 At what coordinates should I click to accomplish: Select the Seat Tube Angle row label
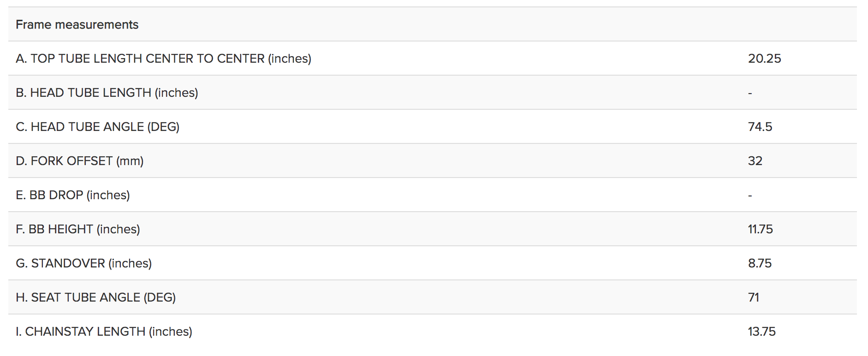95,297
